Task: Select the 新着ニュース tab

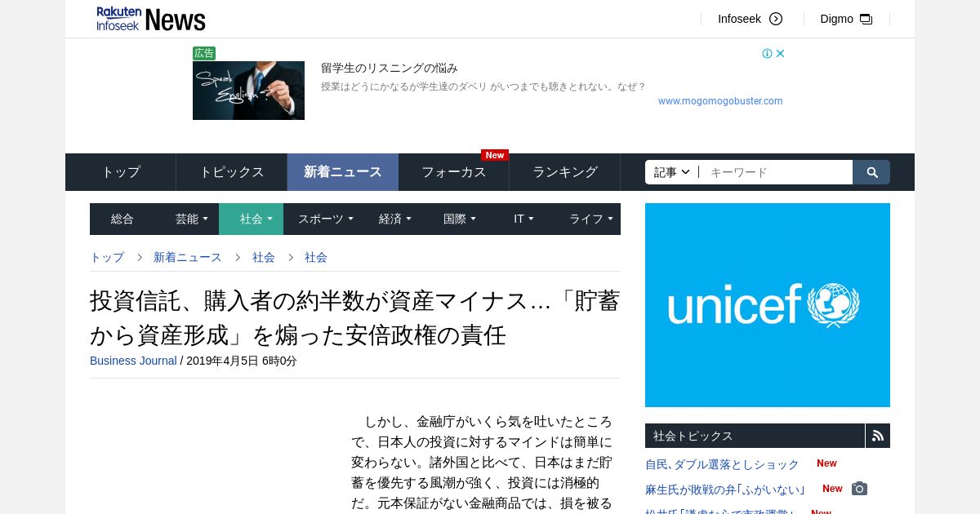Action: 343,172
